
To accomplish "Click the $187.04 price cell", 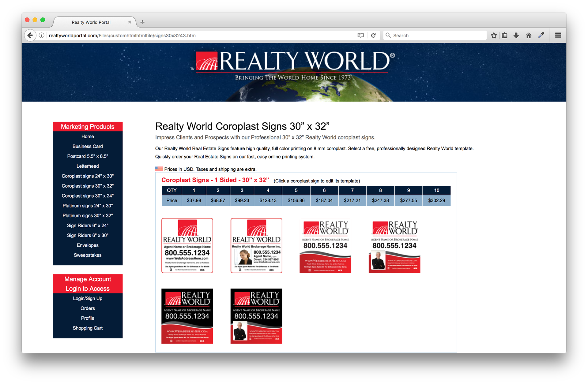I will tap(324, 200).
